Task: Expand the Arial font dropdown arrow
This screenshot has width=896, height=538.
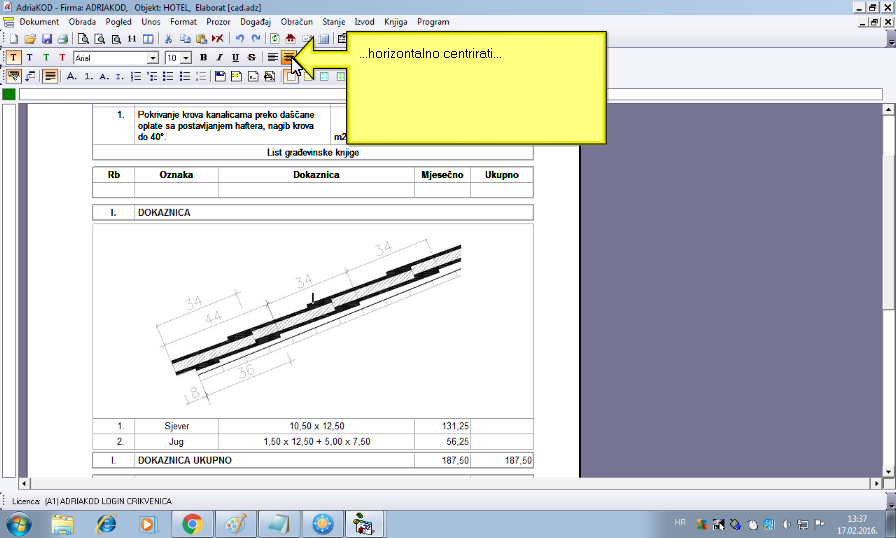Action: pos(153,58)
